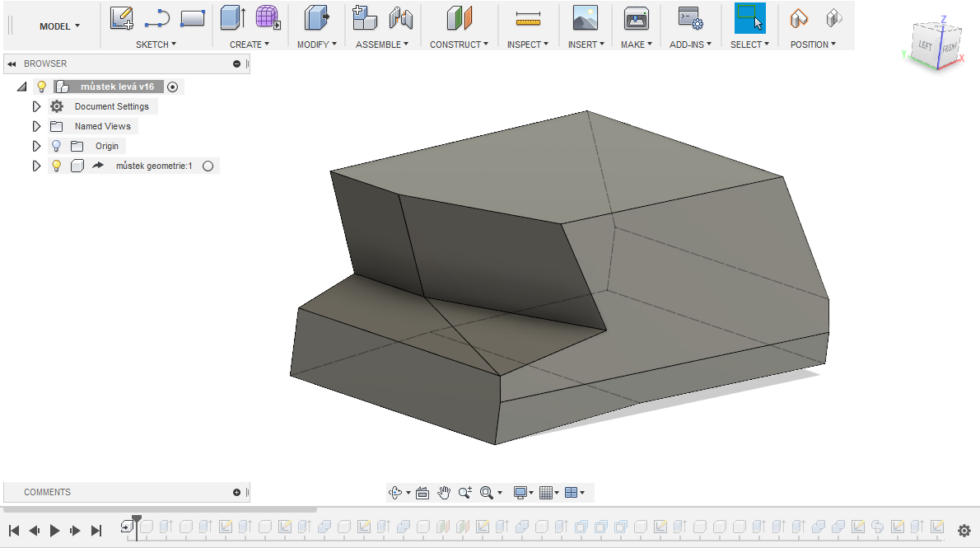Activate radio button next to můstek levá v16
Viewport: 980px width, 548px height.
click(172, 87)
